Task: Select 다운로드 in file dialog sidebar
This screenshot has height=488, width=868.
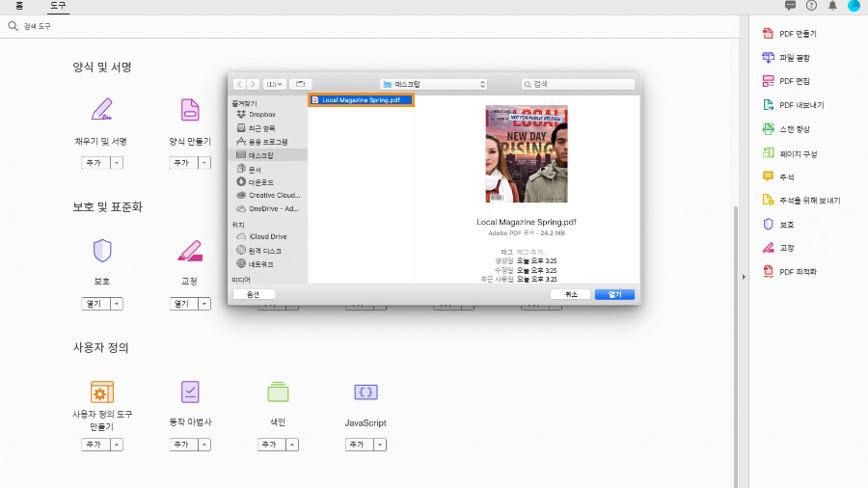Action: pos(268,182)
